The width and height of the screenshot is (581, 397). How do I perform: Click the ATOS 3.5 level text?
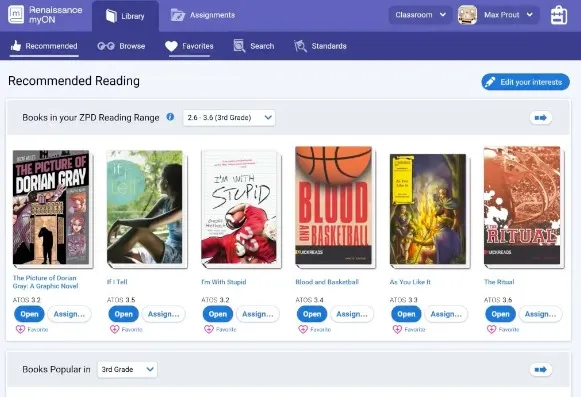point(121,300)
